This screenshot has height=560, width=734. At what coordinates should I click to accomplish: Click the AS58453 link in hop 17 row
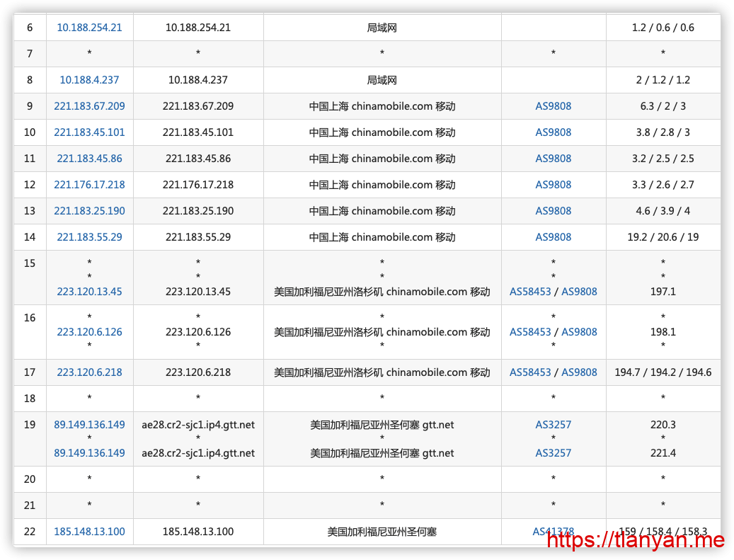click(530, 372)
